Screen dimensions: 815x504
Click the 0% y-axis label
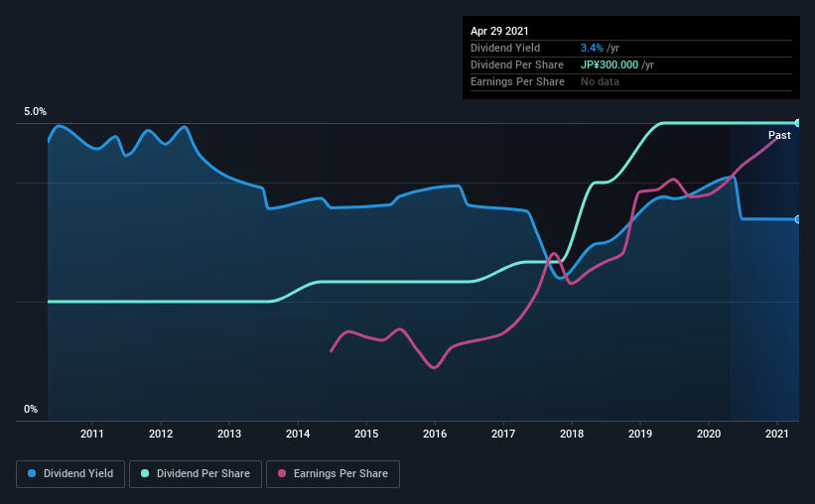click(31, 410)
